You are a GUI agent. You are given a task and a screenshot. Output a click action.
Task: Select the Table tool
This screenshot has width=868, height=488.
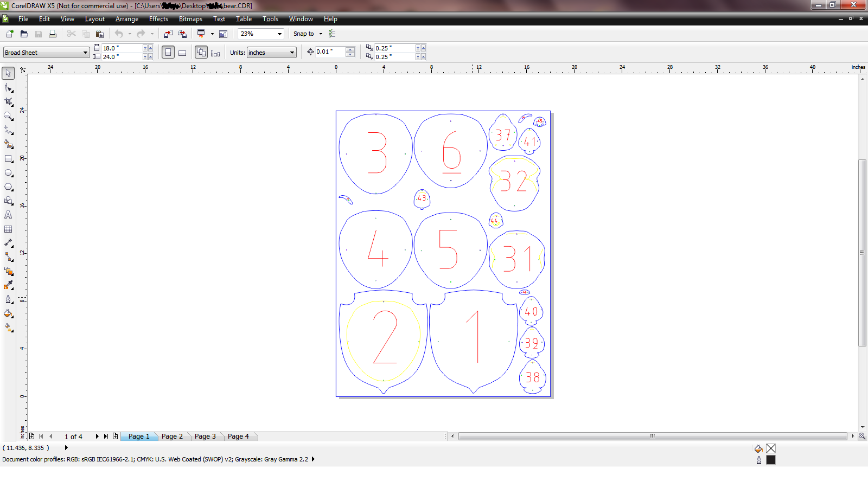[x=8, y=229]
